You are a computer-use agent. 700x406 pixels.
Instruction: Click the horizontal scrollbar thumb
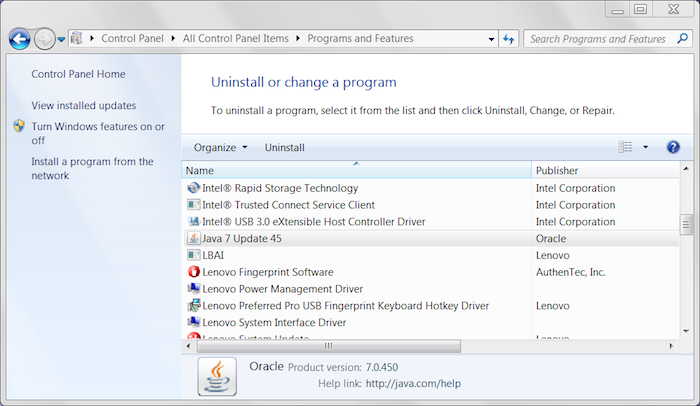pos(329,346)
